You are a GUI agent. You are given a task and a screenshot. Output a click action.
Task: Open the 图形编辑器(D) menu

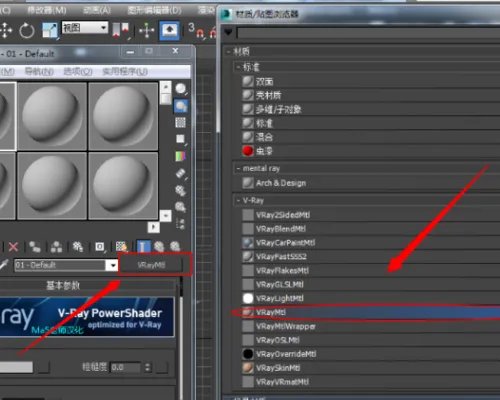point(154,10)
